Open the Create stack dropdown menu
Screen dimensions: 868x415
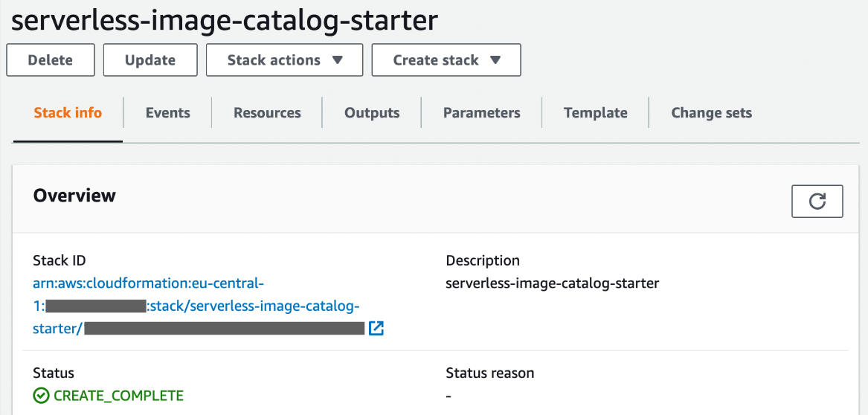tap(446, 60)
